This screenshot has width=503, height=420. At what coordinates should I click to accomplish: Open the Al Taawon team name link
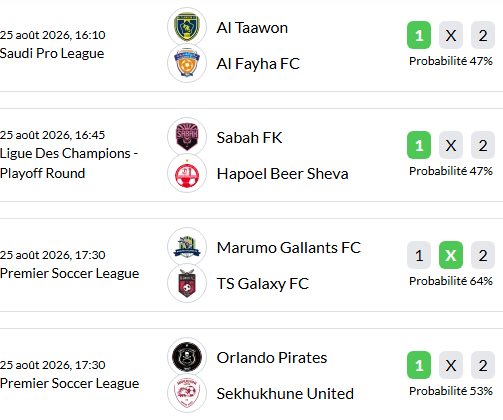coord(252,28)
